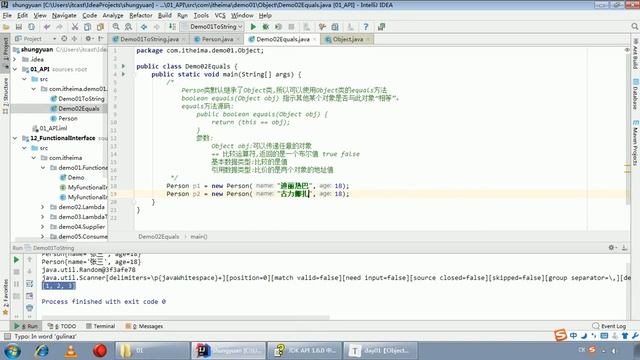The image size is (640, 360).
Task: Open the Terminal tool window
Action: coord(100,326)
